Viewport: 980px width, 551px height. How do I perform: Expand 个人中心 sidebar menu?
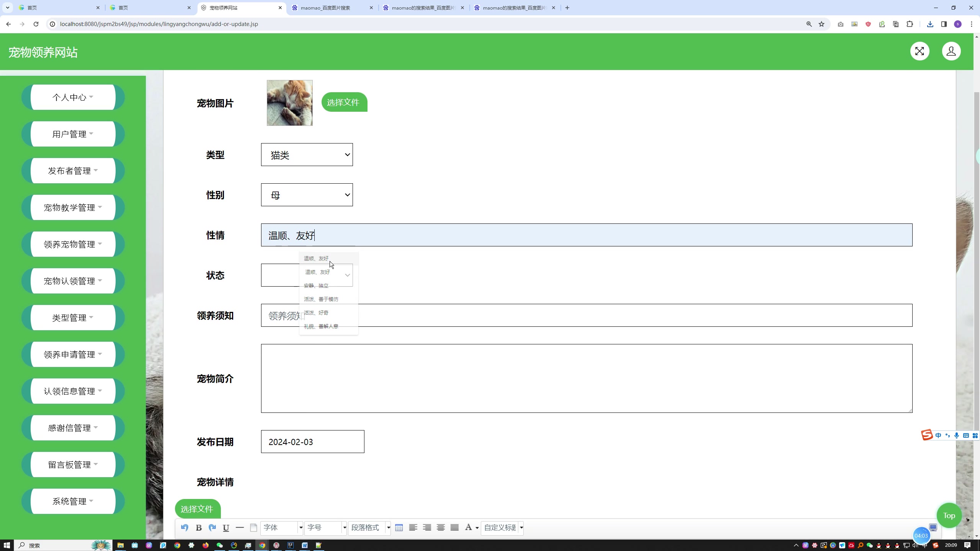(x=72, y=97)
